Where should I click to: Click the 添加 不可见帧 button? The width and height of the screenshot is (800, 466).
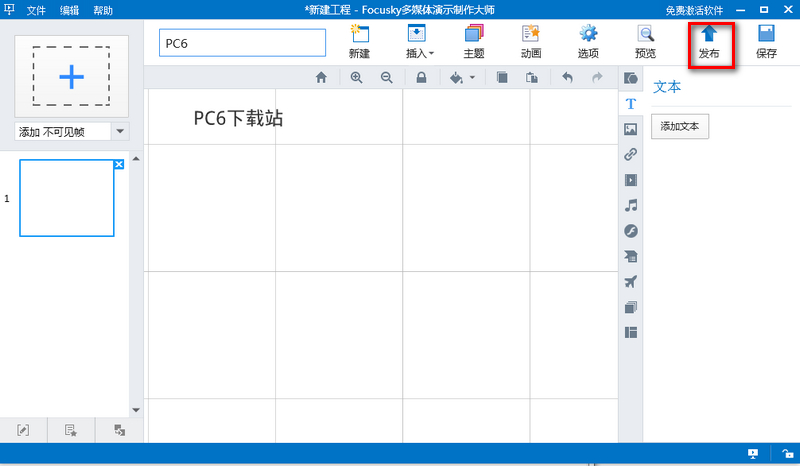pyautogui.click(x=63, y=132)
